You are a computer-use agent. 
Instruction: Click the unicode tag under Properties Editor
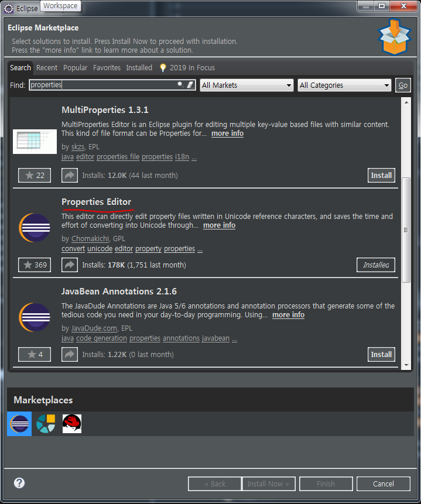coord(100,249)
